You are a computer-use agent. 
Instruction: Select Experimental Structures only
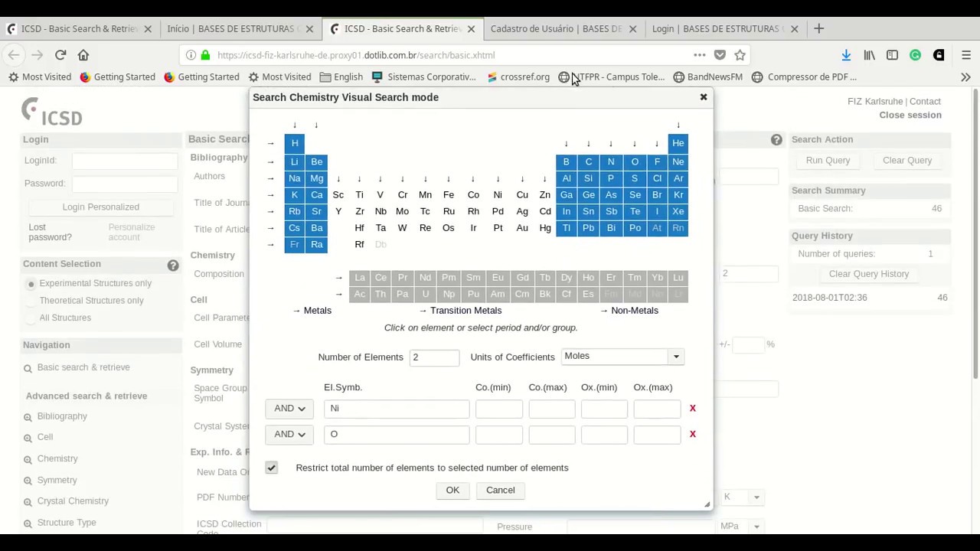(31, 284)
